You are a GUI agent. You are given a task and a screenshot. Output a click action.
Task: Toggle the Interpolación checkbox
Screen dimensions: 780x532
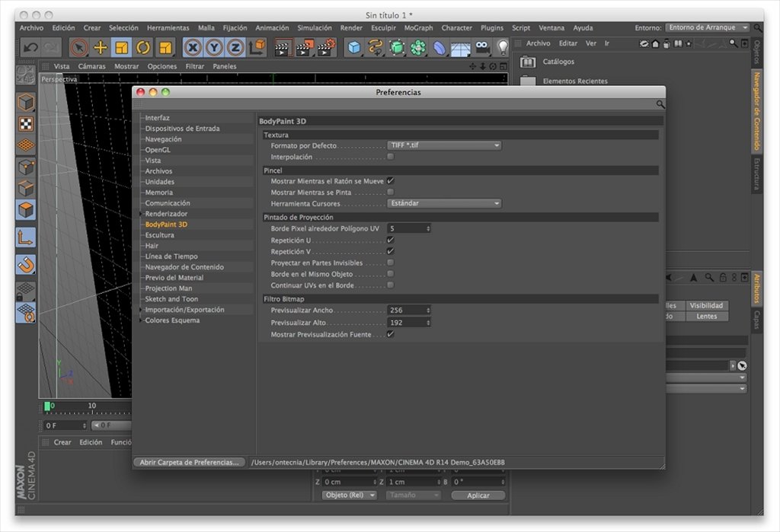391,157
